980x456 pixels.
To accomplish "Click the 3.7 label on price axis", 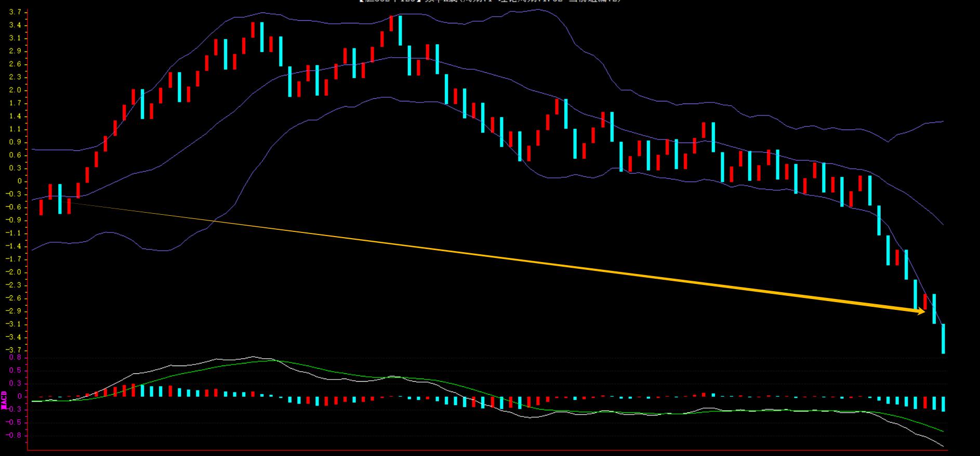I will (15, 12).
